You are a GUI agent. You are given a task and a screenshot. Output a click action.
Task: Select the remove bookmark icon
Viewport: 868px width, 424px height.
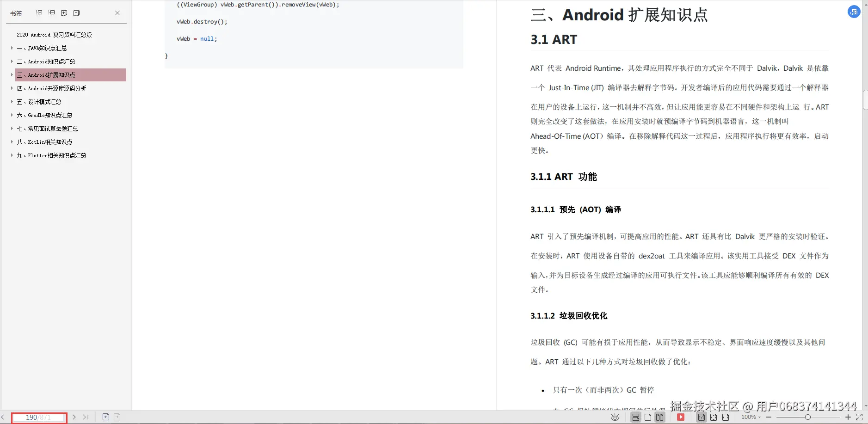pyautogui.click(x=76, y=13)
